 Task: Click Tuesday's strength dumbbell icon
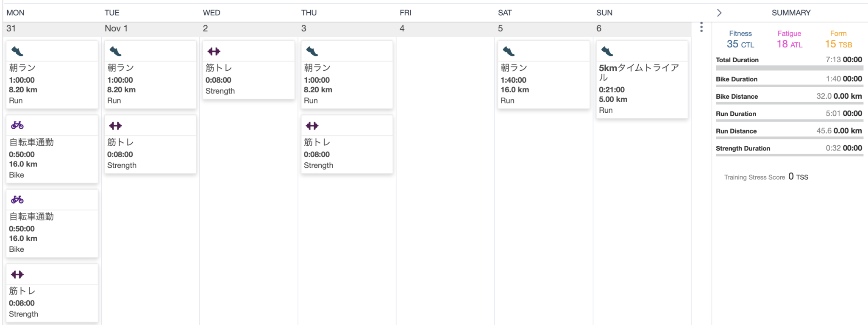point(115,126)
